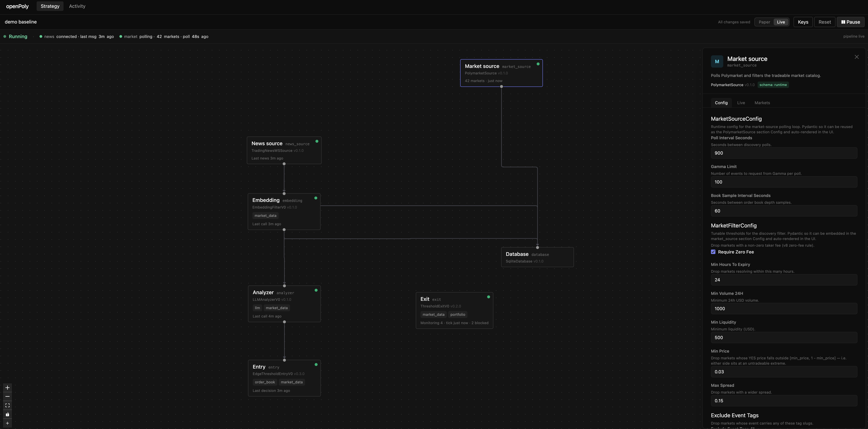The height and width of the screenshot is (429, 868).
Task: Edit Book Sample Interval Seconds field
Action: [784, 211]
